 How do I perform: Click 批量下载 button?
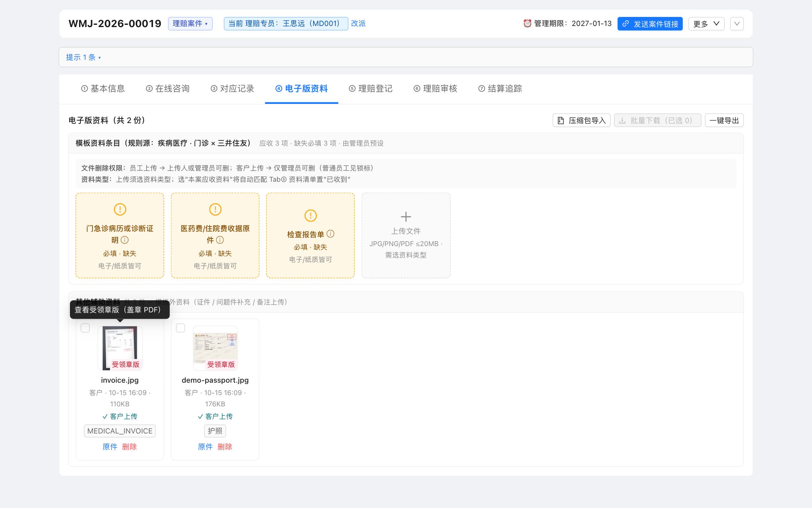[x=657, y=120]
